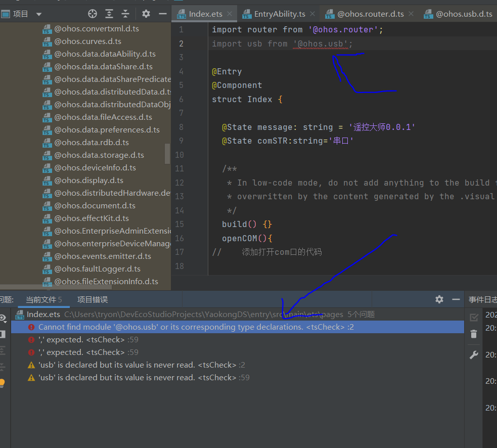Select the locate-opened-file crosshair icon
The height and width of the screenshot is (448, 497).
click(92, 14)
